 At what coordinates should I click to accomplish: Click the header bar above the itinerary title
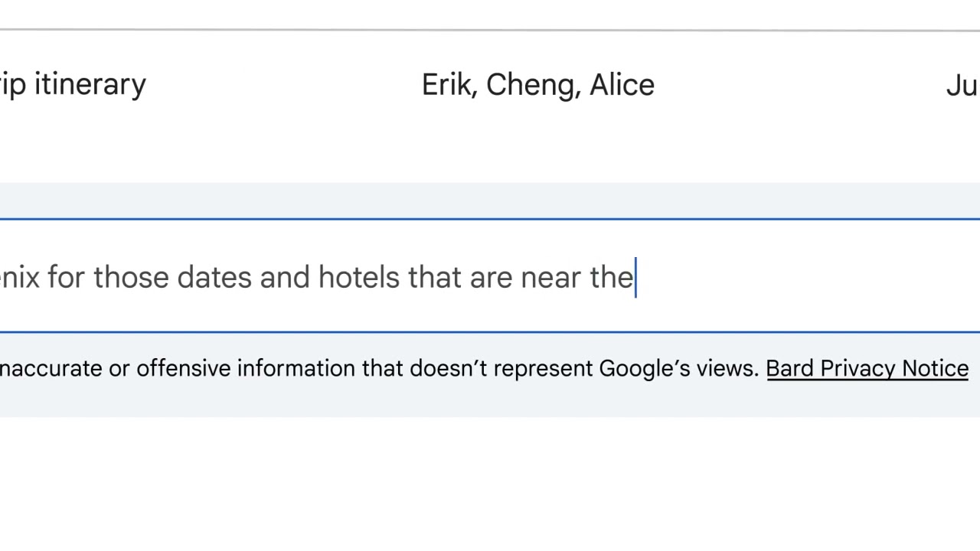click(x=490, y=15)
